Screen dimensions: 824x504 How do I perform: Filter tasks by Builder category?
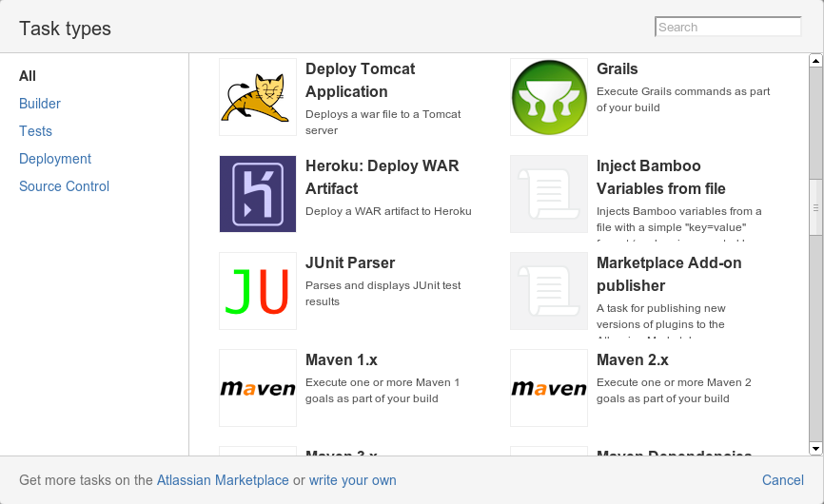coord(40,104)
